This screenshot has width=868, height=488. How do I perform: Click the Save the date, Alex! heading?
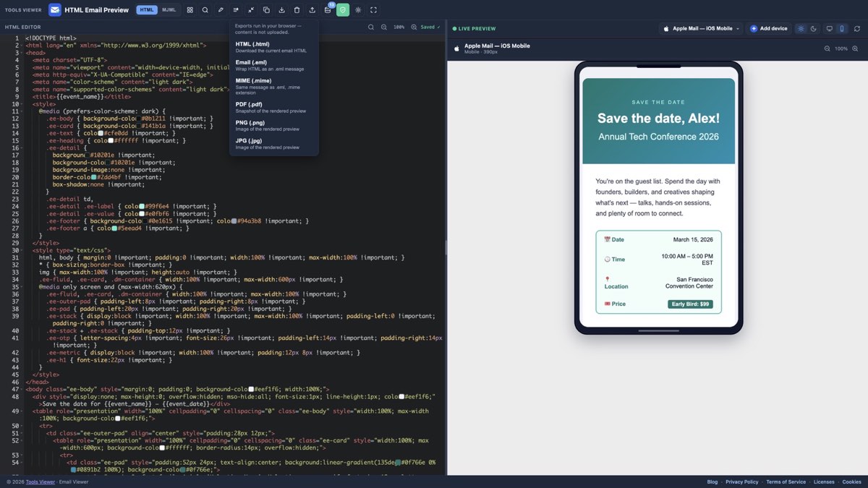tap(658, 119)
